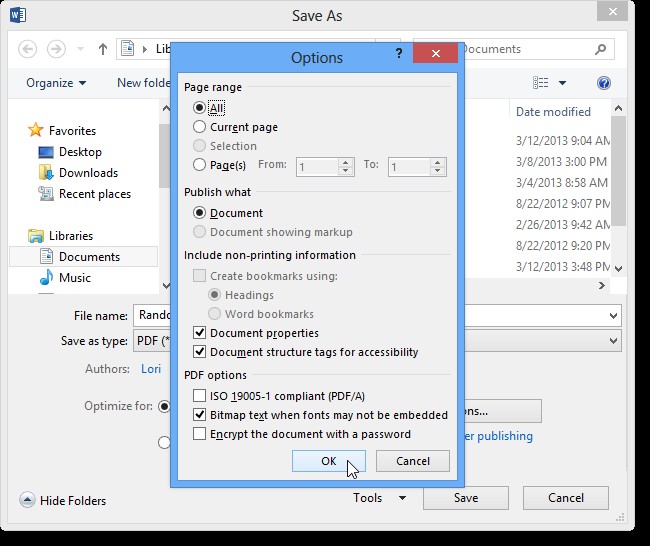Open the Save as type dropdown arrow
The width and height of the screenshot is (650, 546).
(x=613, y=341)
